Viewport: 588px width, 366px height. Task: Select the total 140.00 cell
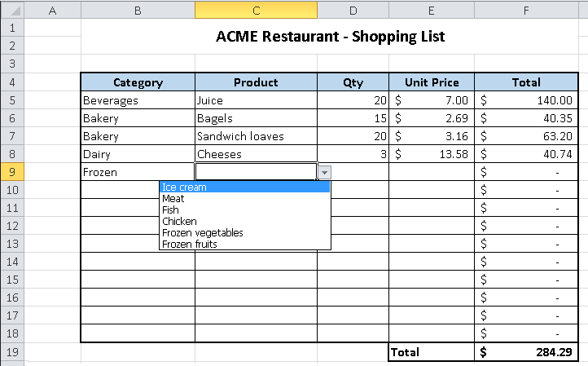tap(526, 100)
